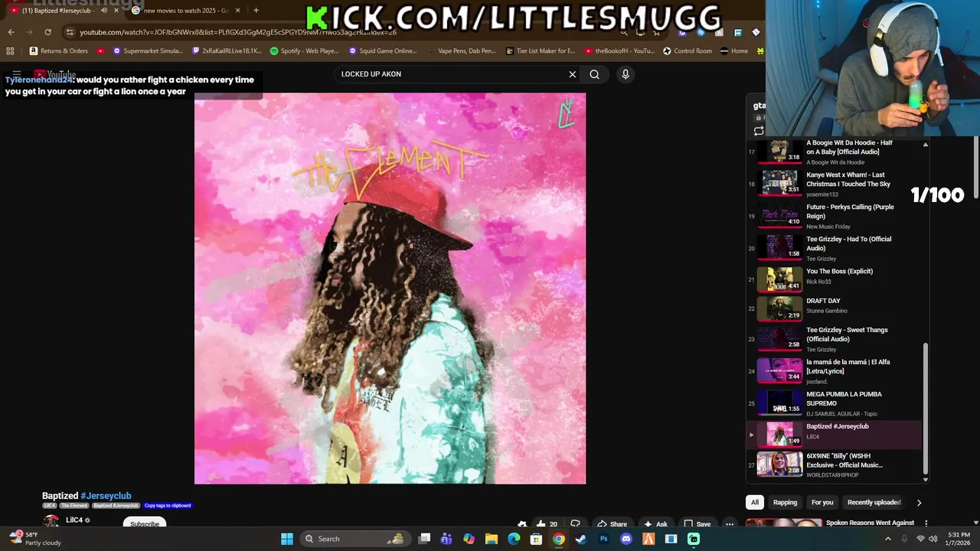This screenshot has height=551, width=980.
Task: Click Copy tags to clipboard button
Action: click(168, 506)
